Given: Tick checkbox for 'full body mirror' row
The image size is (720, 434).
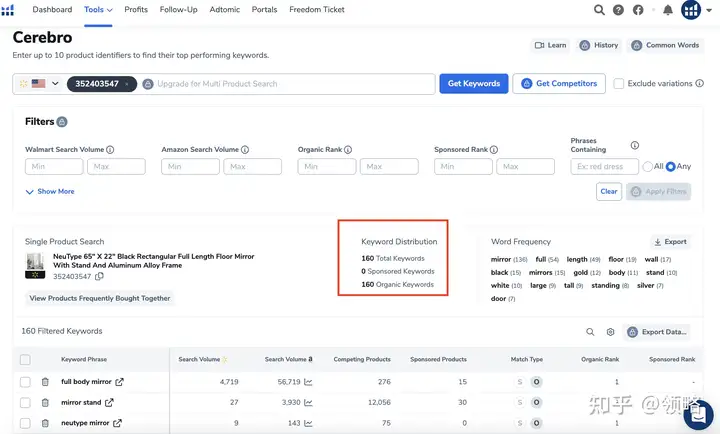Looking at the screenshot, I should point(25,382).
